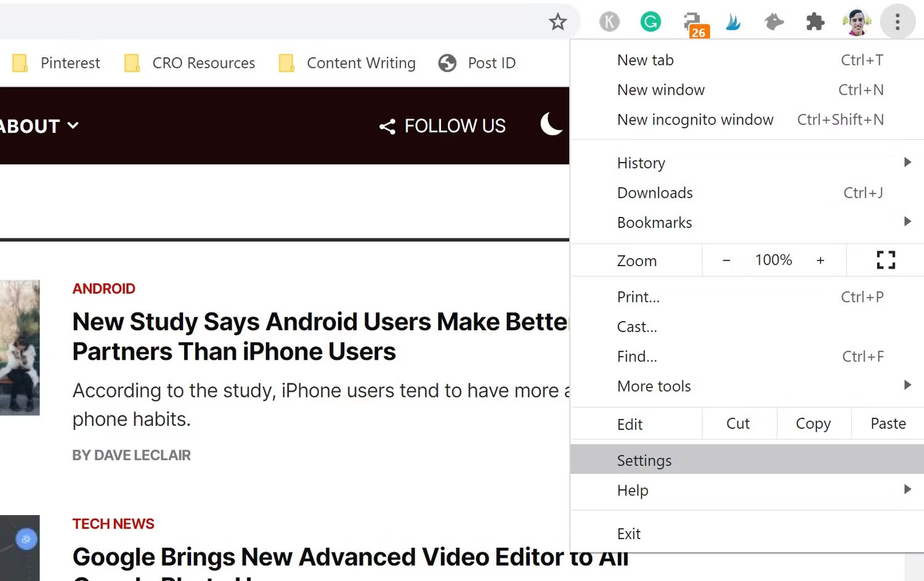Click the Tech News article thumbnail image

click(x=20, y=548)
